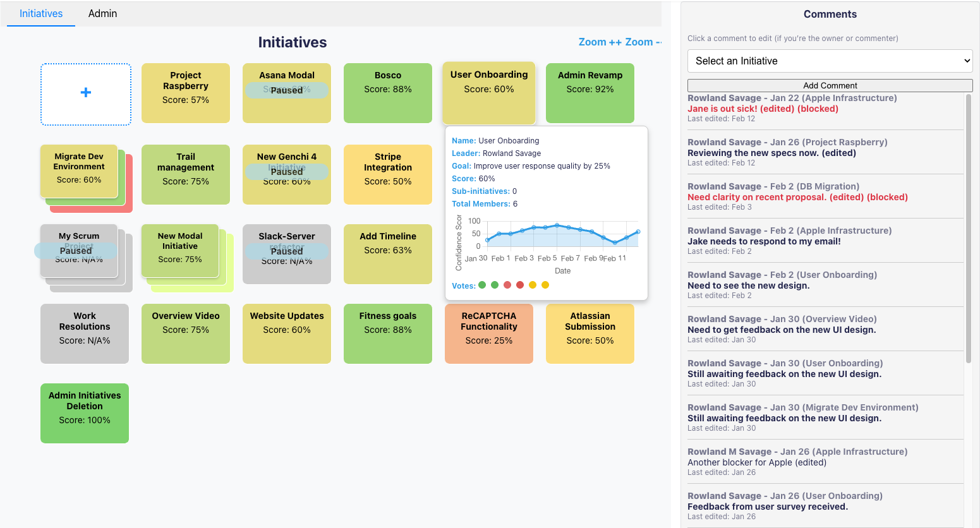Click the plus tile to add an initiative
The height and width of the screenshot is (528, 980).
coord(85,92)
